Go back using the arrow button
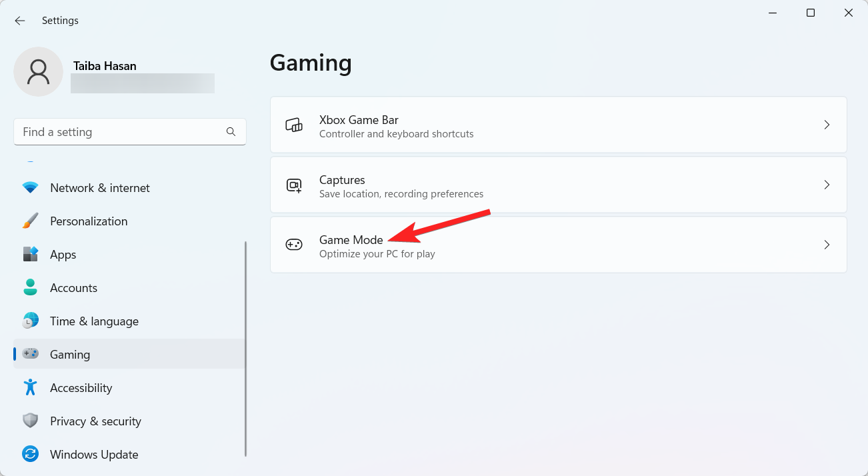The width and height of the screenshot is (868, 476). point(19,20)
